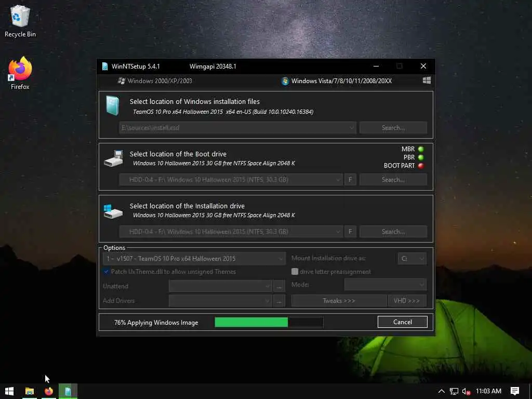
Task: Click the Boot drive floppy disk icon
Action: tap(113, 158)
